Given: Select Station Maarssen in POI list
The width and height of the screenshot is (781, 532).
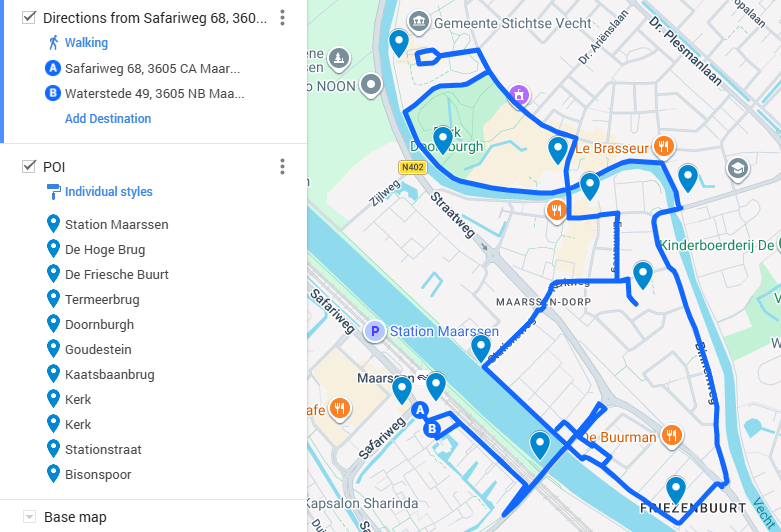Looking at the screenshot, I should pos(117,225).
